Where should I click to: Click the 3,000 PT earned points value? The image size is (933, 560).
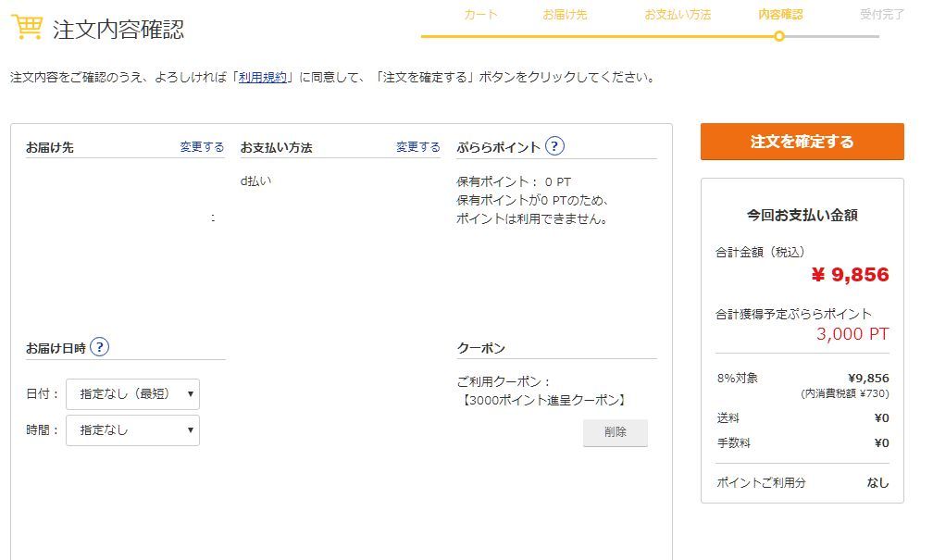(x=852, y=334)
